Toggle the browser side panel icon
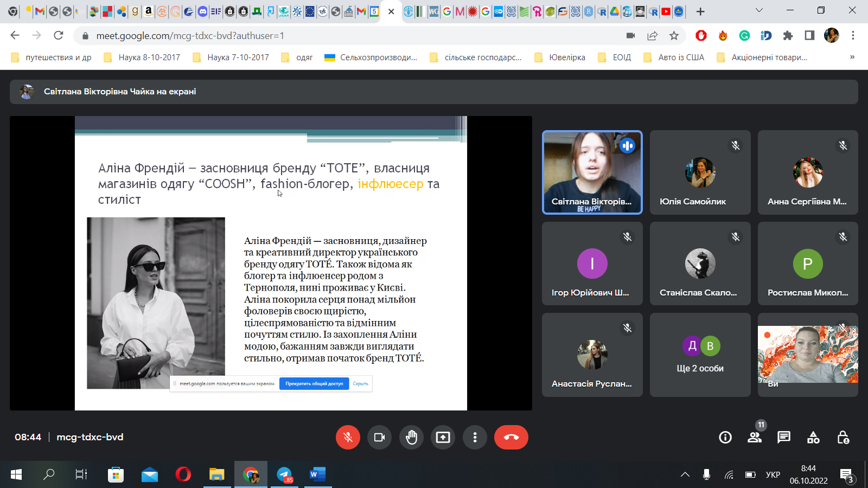Image resolution: width=868 pixels, height=488 pixels. pos(809,35)
